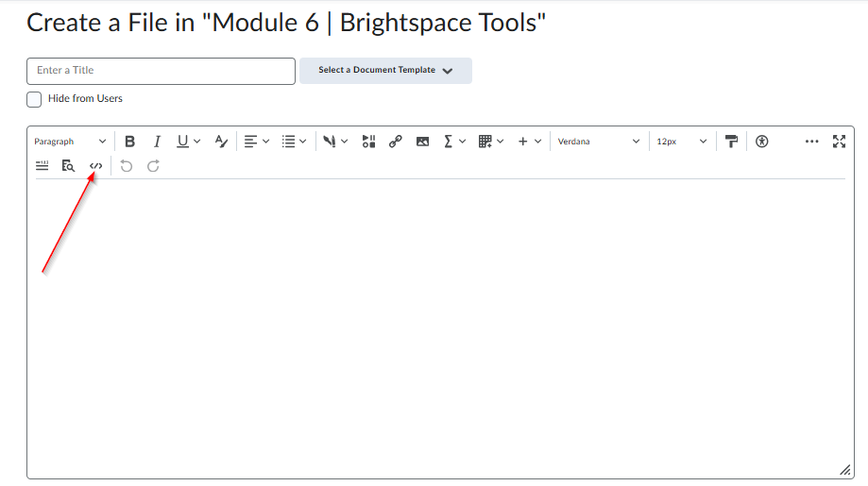Open the accessibility checker
868x486 pixels.
click(x=762, y=142)
